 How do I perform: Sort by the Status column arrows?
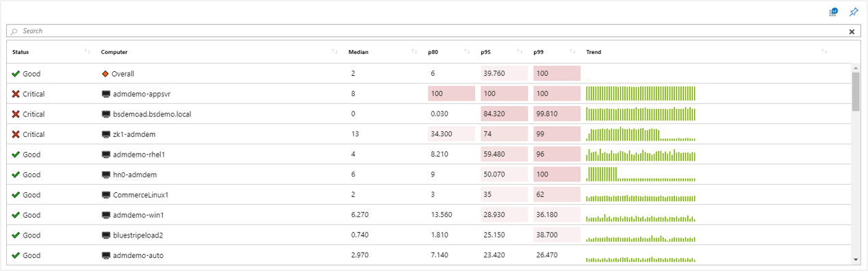87,52
